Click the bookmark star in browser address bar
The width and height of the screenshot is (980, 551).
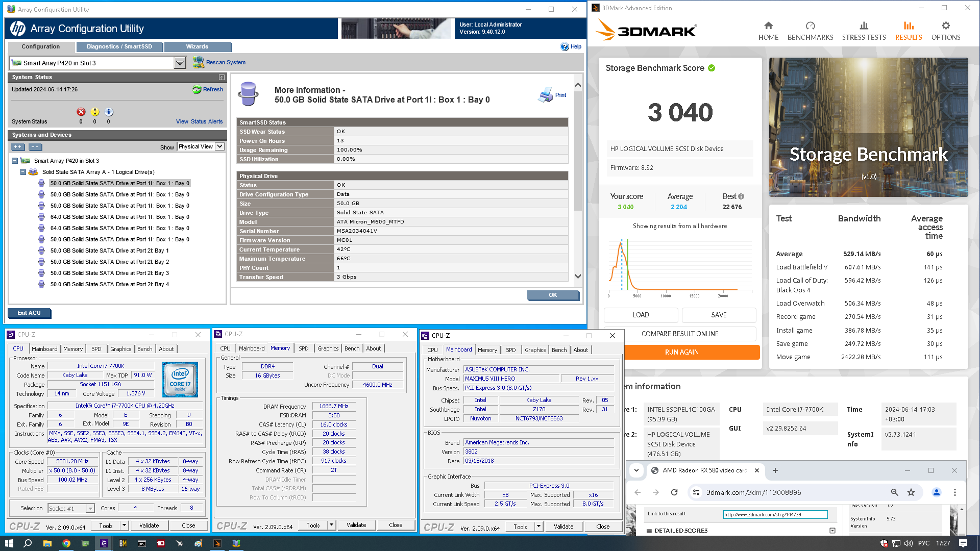(x=911, y=492)
